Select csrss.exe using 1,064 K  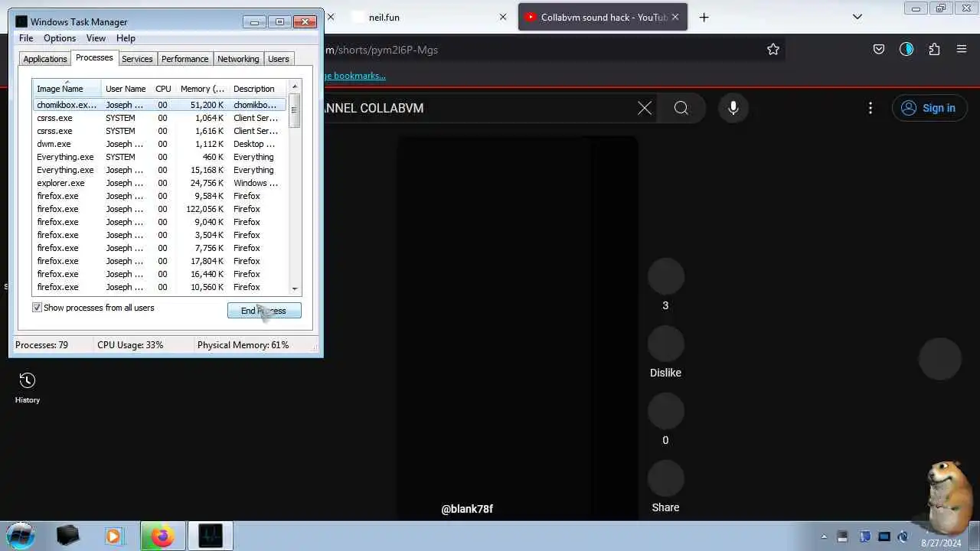click(159, 118)
